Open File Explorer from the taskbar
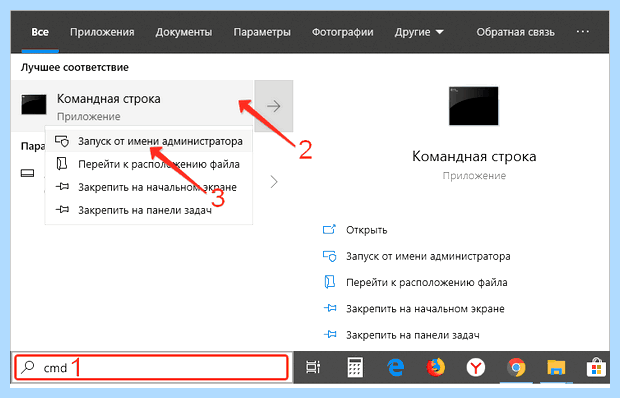The image size is (620, 398). tap(556, 368)
